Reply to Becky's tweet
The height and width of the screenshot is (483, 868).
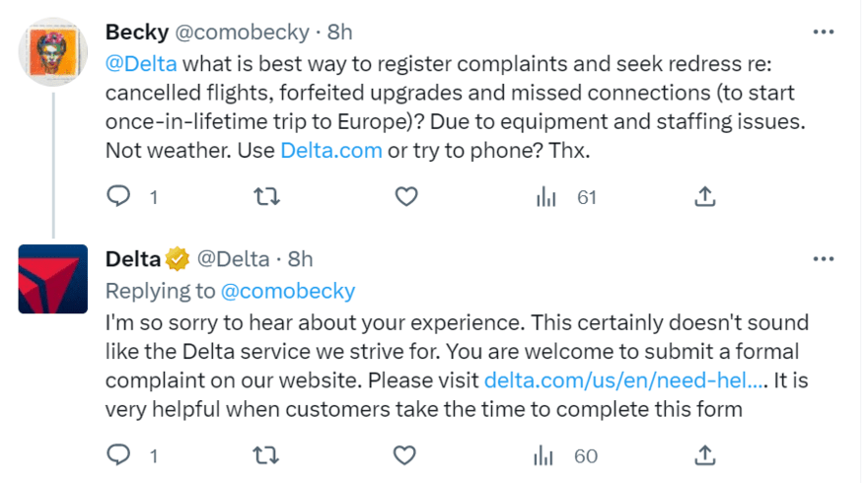coord(119,197)
